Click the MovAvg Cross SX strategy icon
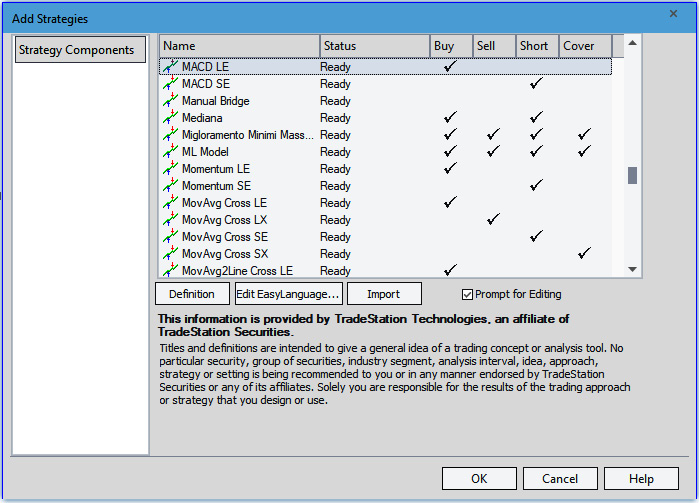The image size is (699, 503). coord(170,253)
